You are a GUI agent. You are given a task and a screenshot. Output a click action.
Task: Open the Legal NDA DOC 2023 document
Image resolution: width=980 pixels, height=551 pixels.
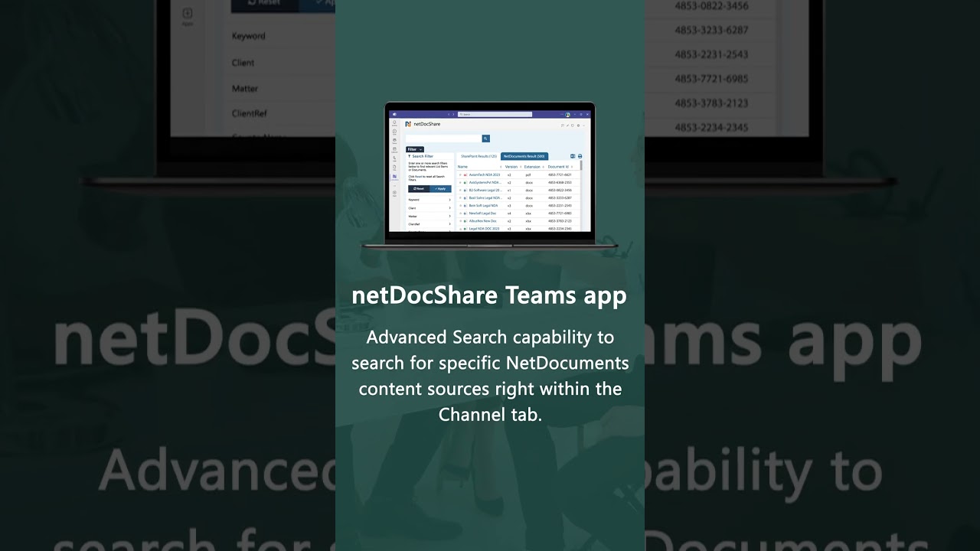tap(484, 229)
